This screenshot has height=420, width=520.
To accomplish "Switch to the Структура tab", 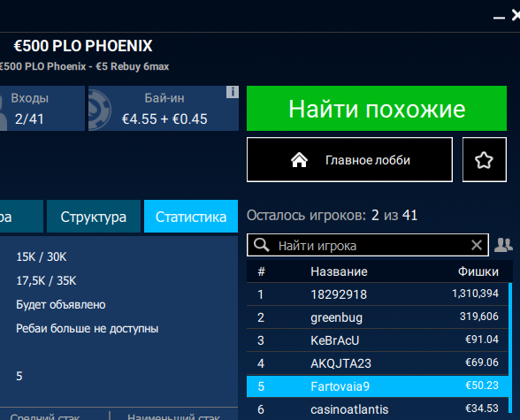I will (x=94, y=217).
